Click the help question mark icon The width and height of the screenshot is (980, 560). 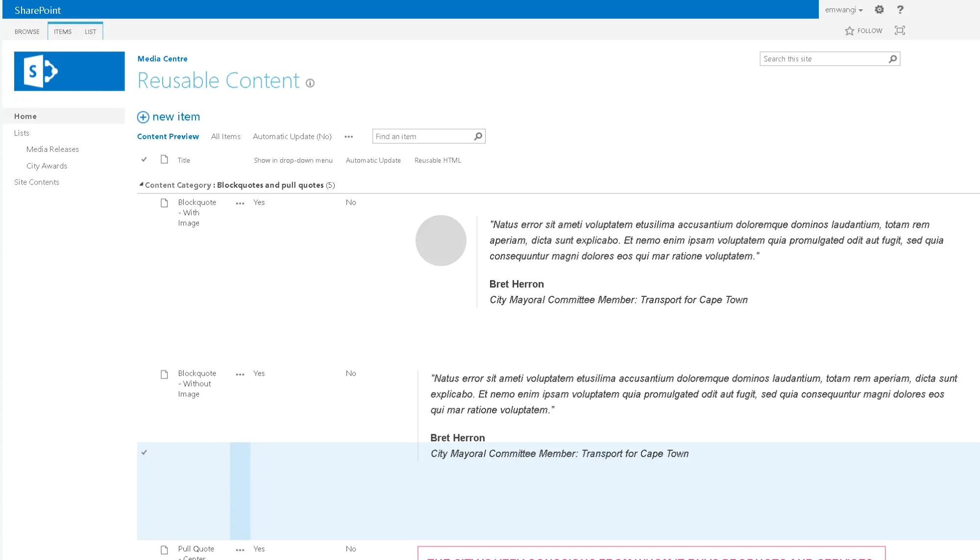pos(900,9)
